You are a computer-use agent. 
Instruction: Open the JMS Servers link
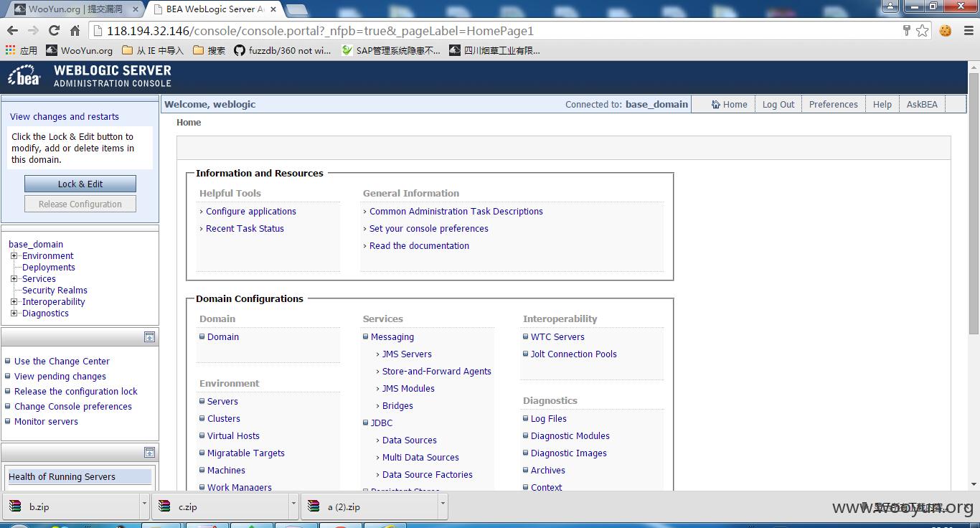[x=407, y=354]
